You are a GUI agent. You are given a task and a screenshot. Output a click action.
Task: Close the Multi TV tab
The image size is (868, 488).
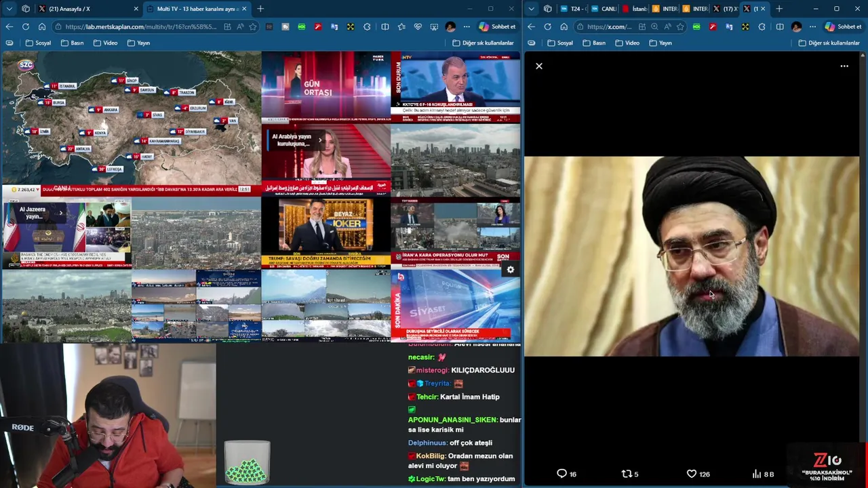tap(244, 9)
